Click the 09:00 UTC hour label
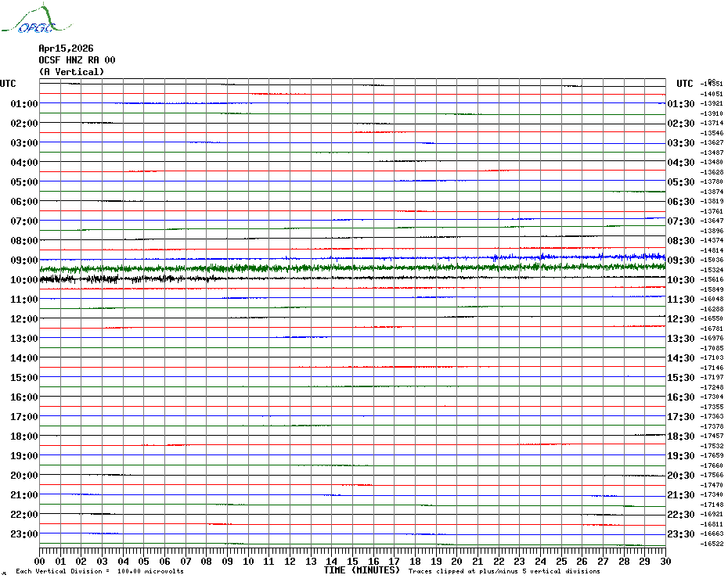 click(24, 260)
